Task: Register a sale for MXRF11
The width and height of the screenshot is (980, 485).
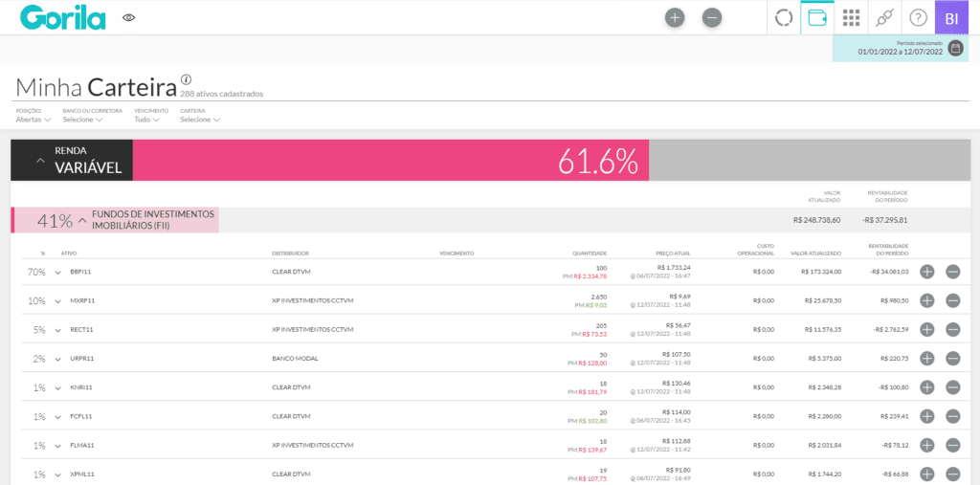Action: click(x=952, y=300)
